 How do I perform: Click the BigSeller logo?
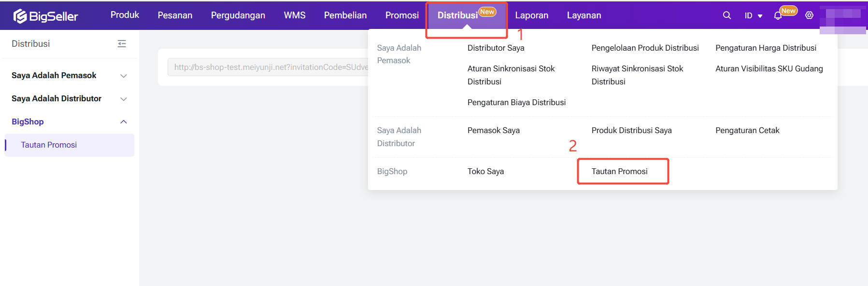tap(45, 16)
